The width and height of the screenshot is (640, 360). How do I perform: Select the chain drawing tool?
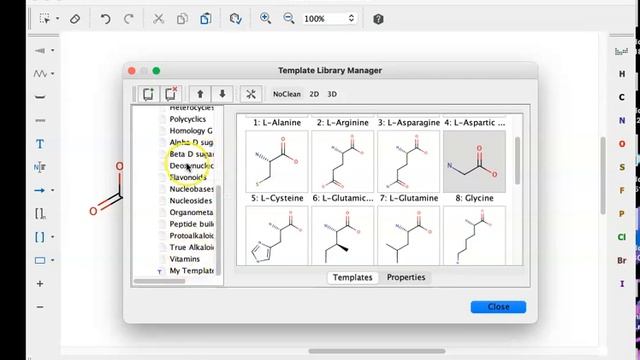[x=40, y=74]
